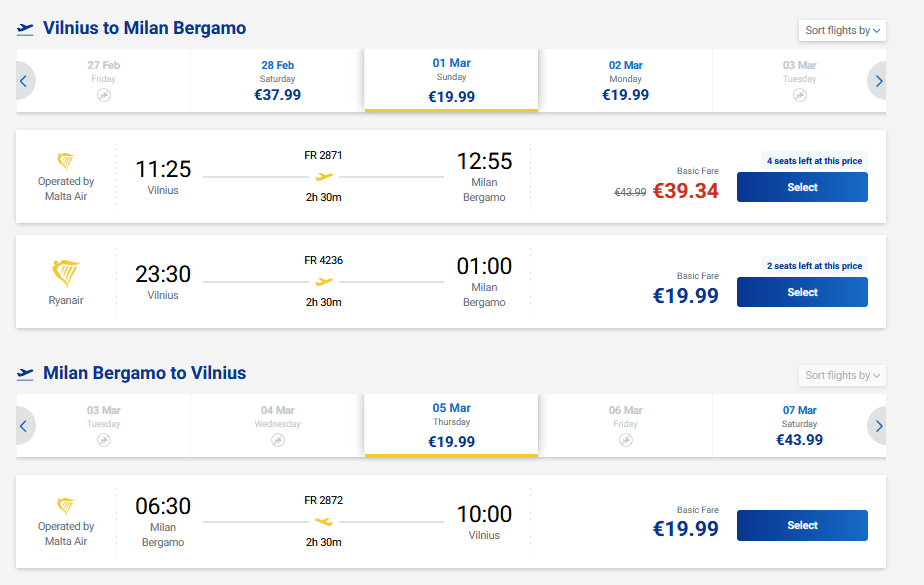The height and width of the screenshot is (585, 924).
Task: Click outbound date carousel previous arrow
Action: [x=23, y=81]
